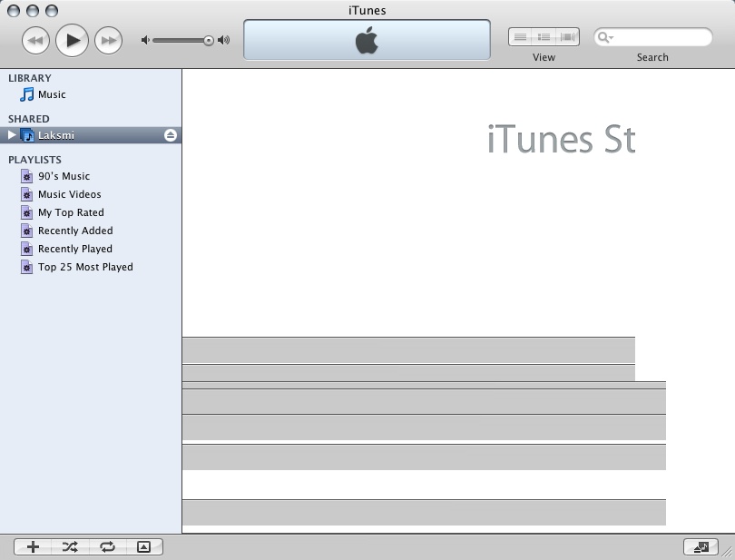Create a new playlist with plus button
The image size is (735, 560).
tap(33, 547)
